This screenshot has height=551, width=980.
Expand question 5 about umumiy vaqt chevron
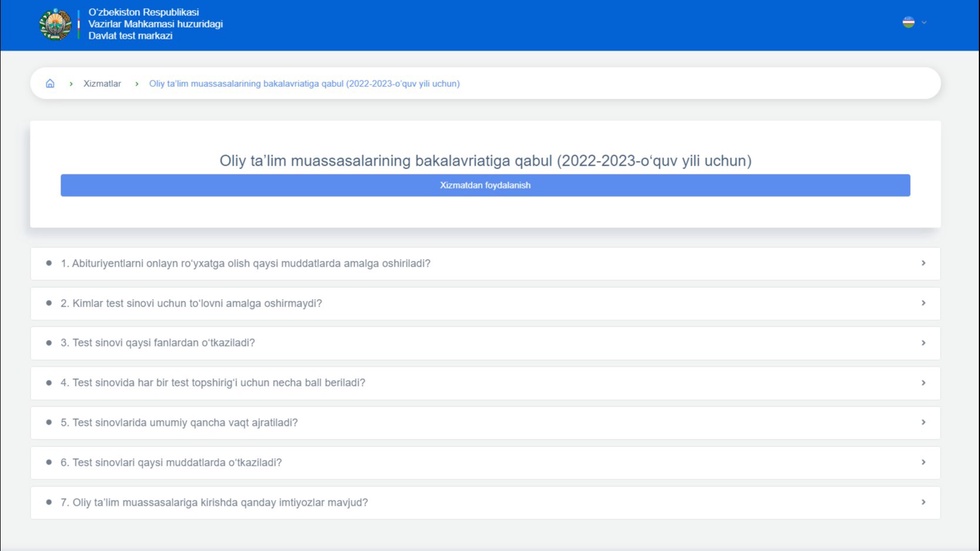click(923, 422)
